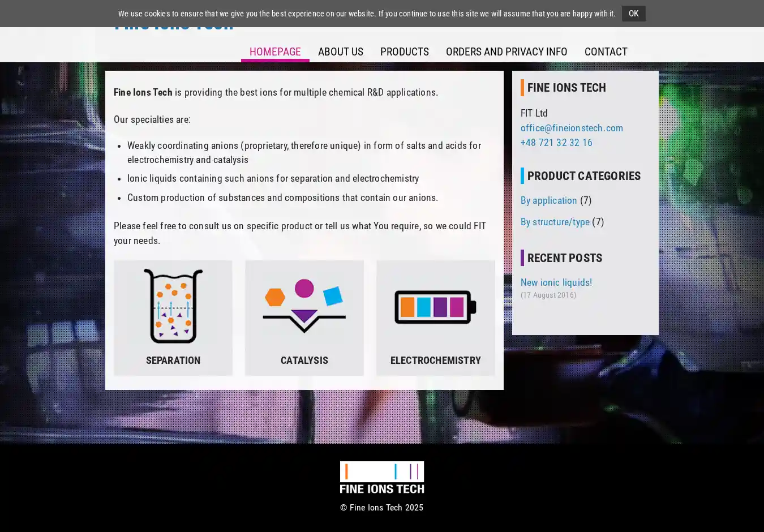Viewport: 764px width, 532px height.
Task: Go to the About Us page
Action: tap(341, 52)
